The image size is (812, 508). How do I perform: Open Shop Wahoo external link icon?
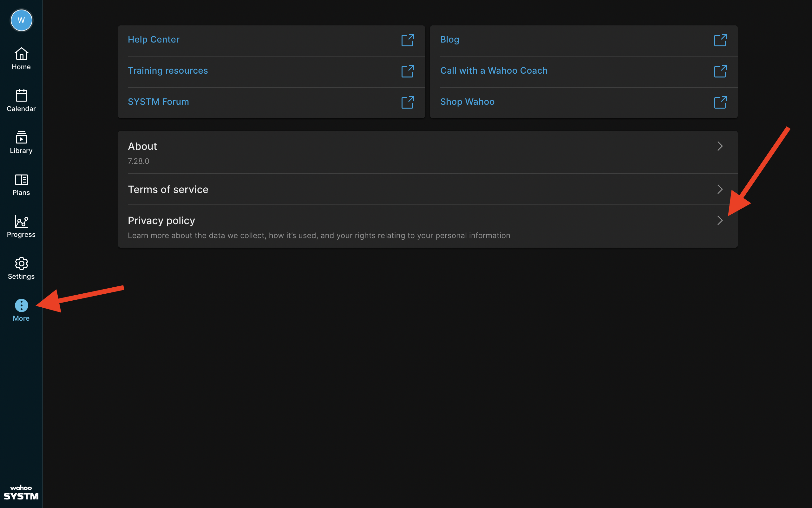[720, 102]
